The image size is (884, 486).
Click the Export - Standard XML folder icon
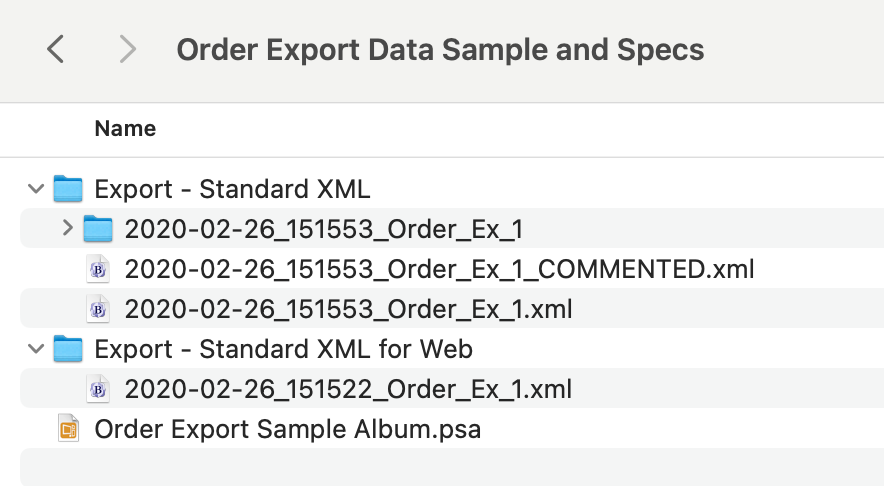(x=68, y=189)
